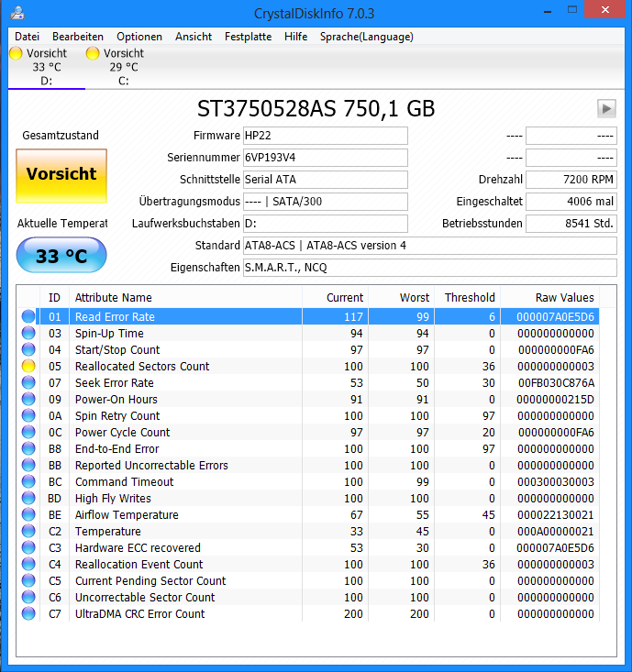This screenshot has height=672, width=632.
Task: Click status orb of Airflow Temperature row
Action: (x=28, y=514)
